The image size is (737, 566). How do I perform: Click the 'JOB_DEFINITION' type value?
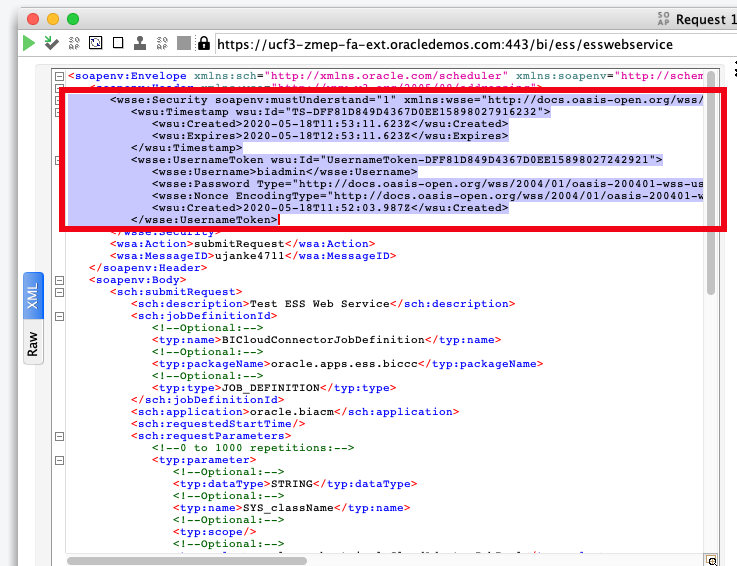click(270, 388)
